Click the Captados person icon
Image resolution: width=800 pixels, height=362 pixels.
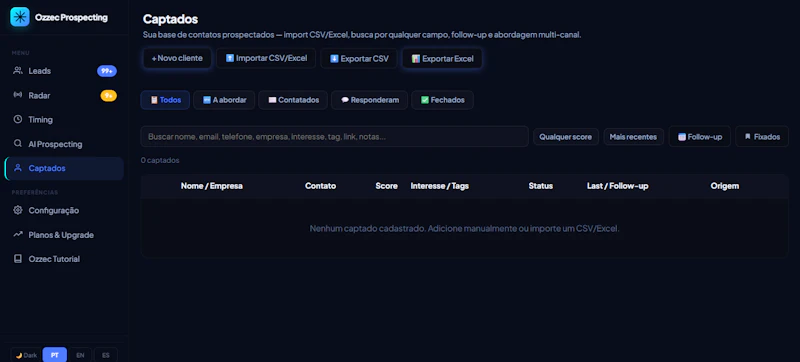pyautogui.click(x=18, y=168)
